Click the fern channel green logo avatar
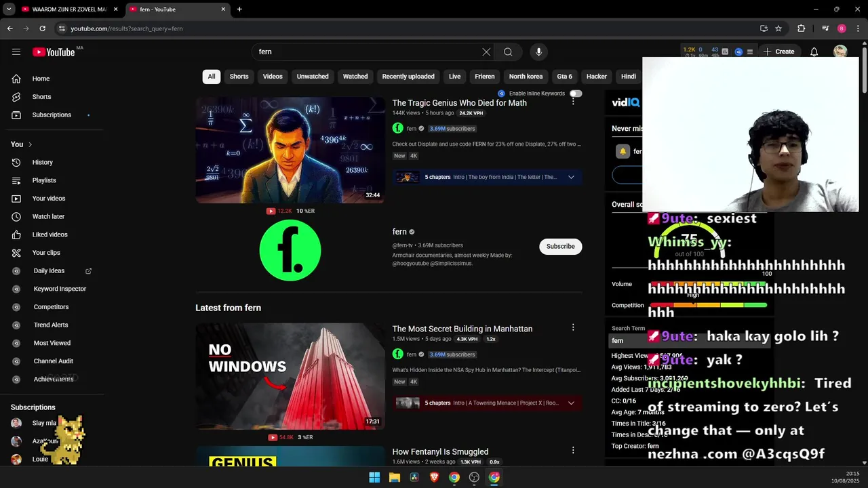This screenshot has width=868, height=488. 290,250
